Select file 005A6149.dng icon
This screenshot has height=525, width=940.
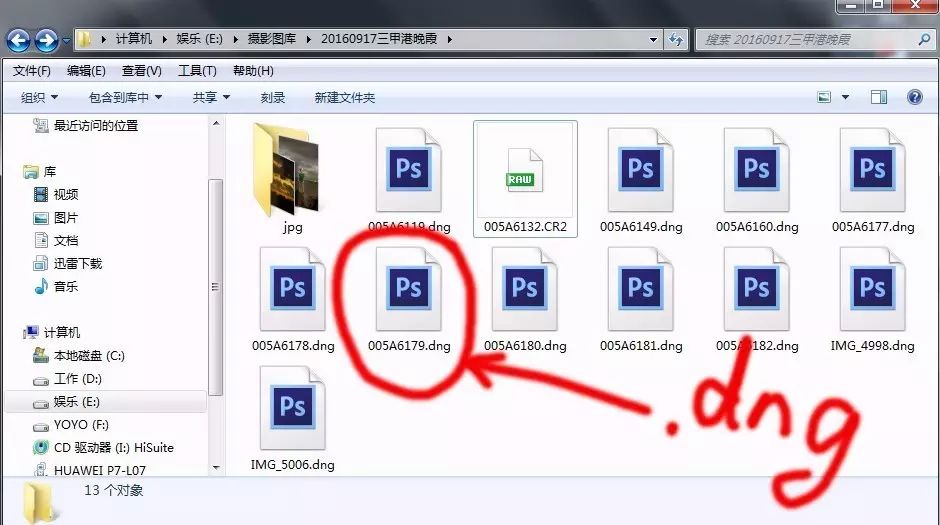[641, 171]
